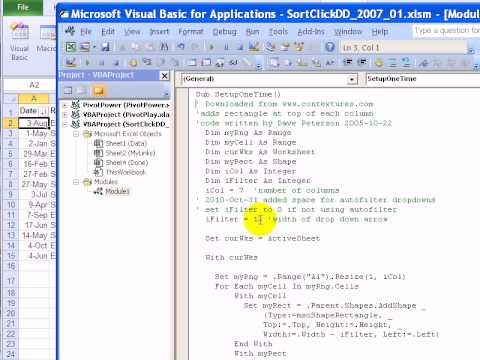480x360 pixels.
Task: Click the Find binoculars toolbar icon
Action: (x=164, y=47)
